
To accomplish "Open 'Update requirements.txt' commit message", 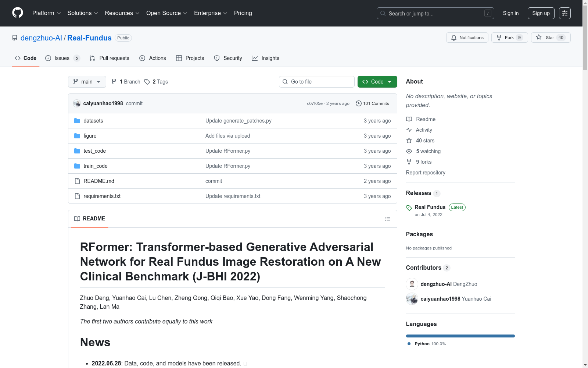I will 233,196.
